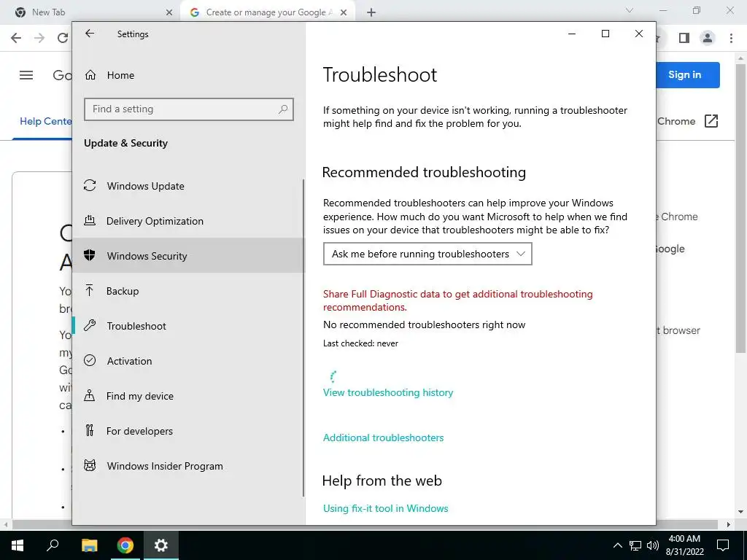Click the Windows Insider Program cat icon
This screenshot has height=560, width=747.
[90, 465]
